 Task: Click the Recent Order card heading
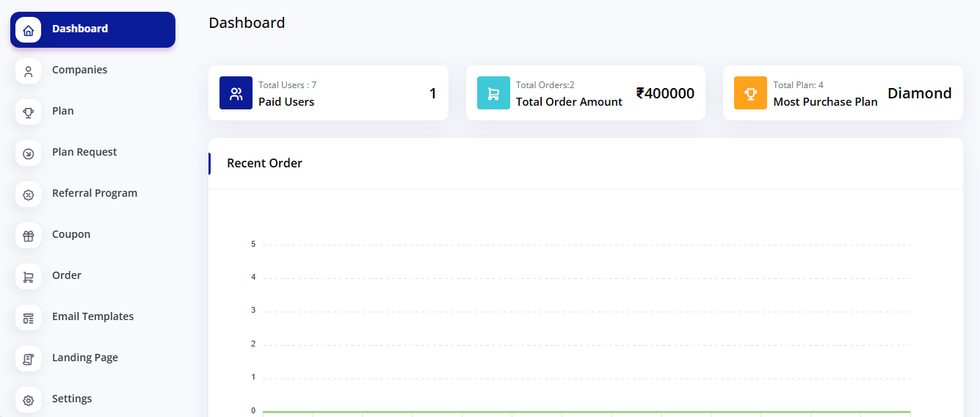tap(264, 163)
